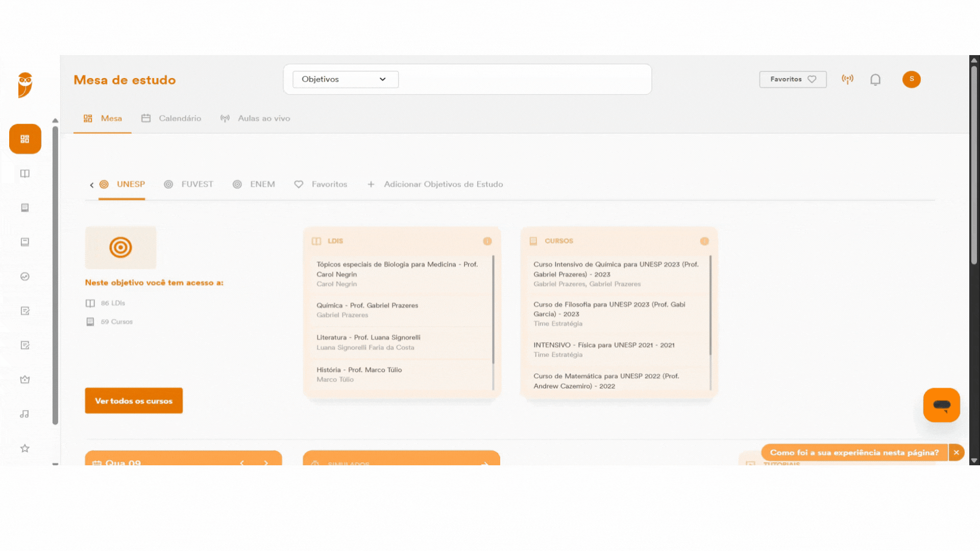Expand the Objetivos dropdown
The width and height of the screenshot is (980, 551).
(345, 79)
